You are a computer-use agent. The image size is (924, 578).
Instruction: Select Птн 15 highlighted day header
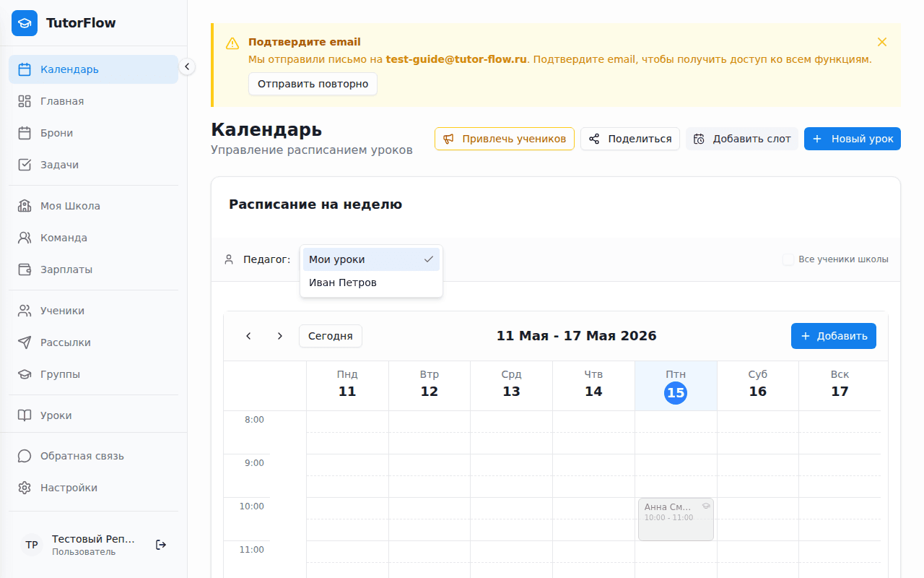pos(676,384)
